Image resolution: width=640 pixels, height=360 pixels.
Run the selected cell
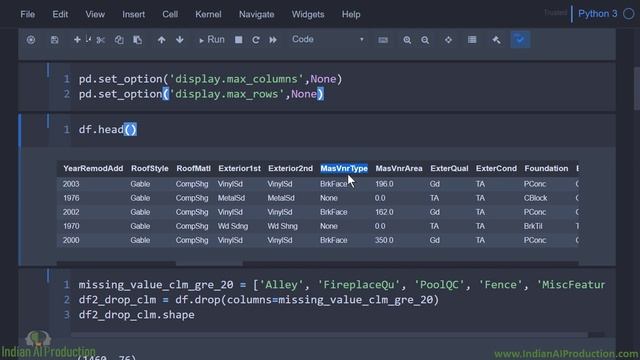point(211,40)
